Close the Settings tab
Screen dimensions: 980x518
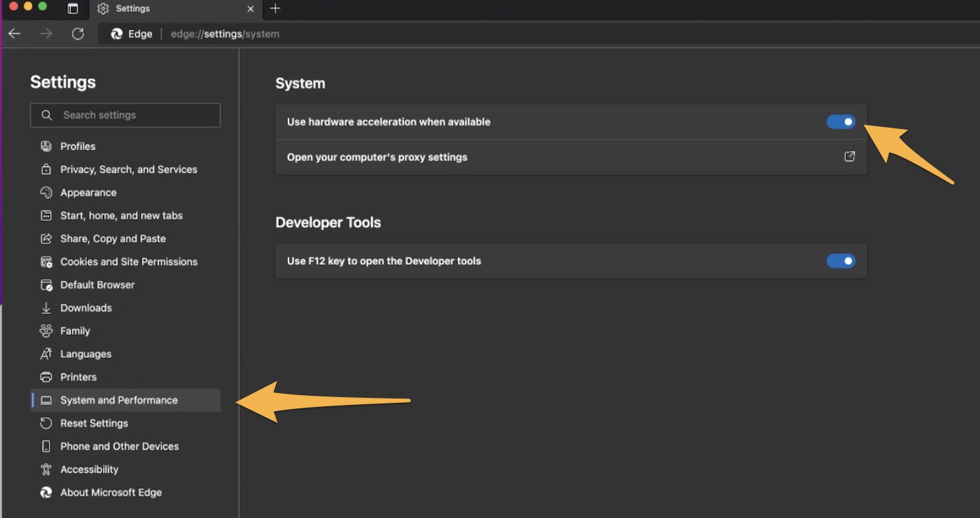[x=251, y=9]
